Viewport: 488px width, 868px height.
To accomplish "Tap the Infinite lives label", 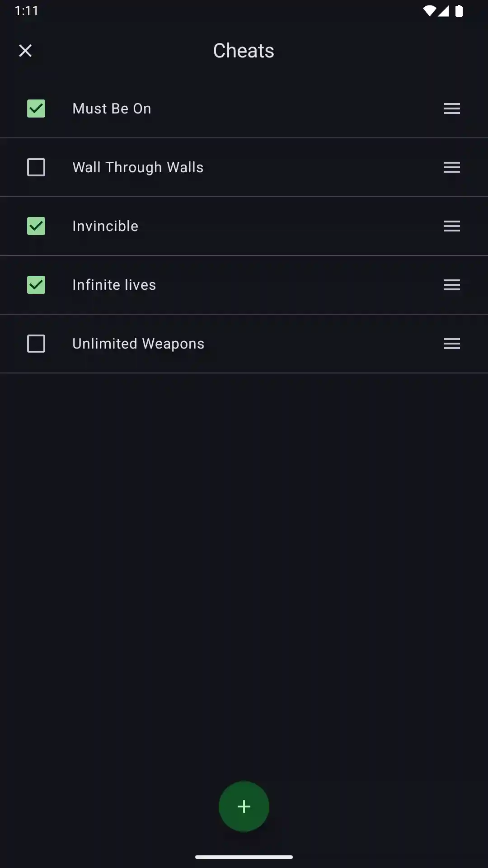I will (x=114, y=285).
